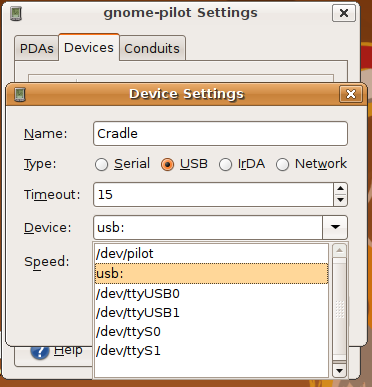Switch to the PDAs tab
The width and height of the screenshot is (372, 387).
37,49
